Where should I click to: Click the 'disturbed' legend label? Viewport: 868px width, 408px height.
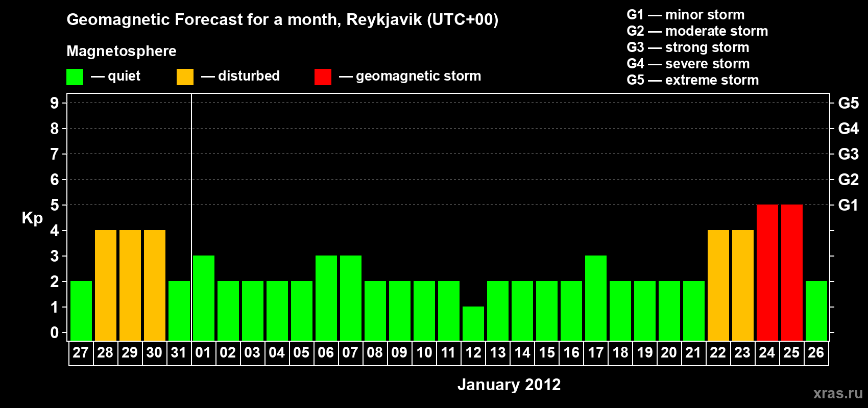click(249, 76)
